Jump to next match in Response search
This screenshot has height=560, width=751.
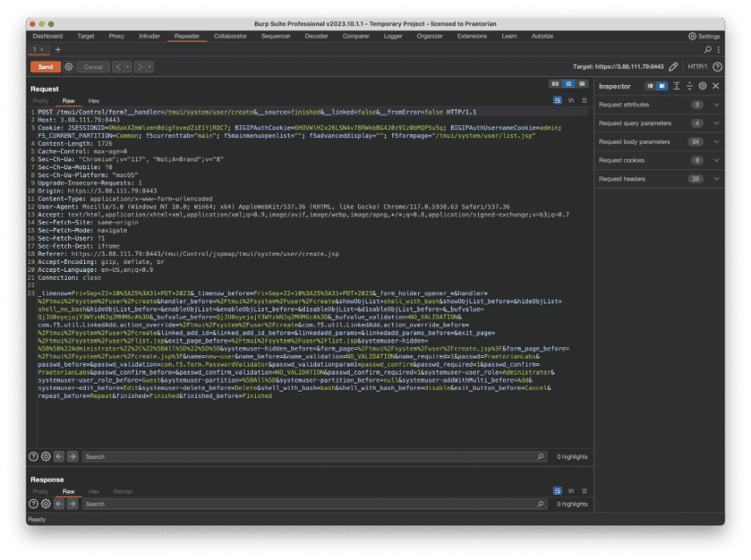[72, 504]
